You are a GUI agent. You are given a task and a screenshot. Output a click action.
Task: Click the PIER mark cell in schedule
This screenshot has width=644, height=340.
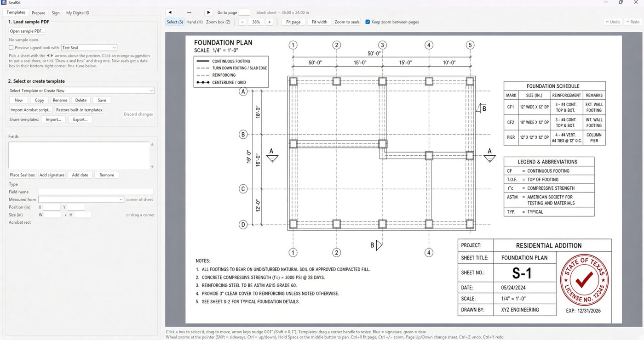tap(510, 138)
